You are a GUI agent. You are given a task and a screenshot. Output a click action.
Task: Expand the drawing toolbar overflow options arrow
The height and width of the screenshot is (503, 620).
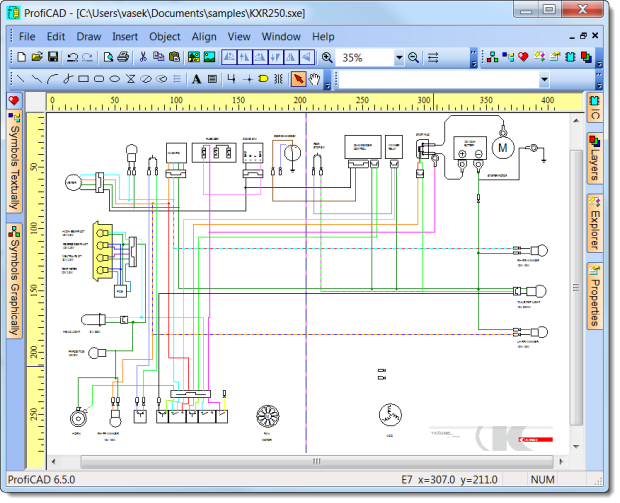pyautogui.click(x=327, y=85)
